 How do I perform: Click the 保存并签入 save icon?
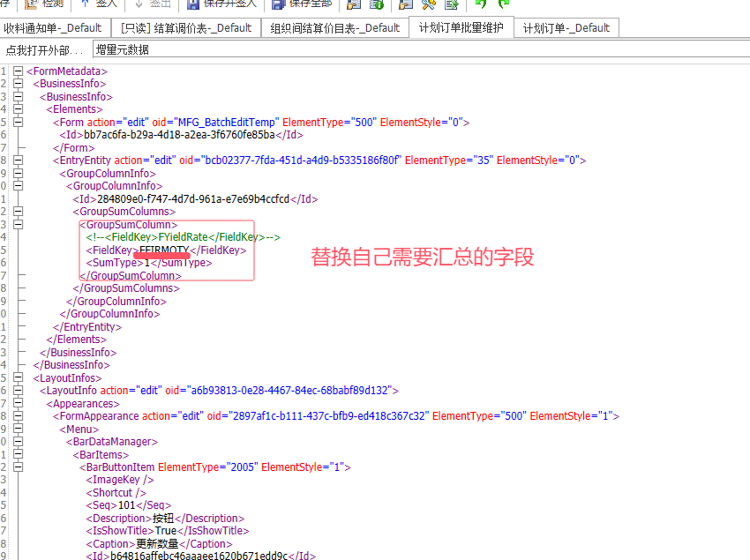click(194, 4)
